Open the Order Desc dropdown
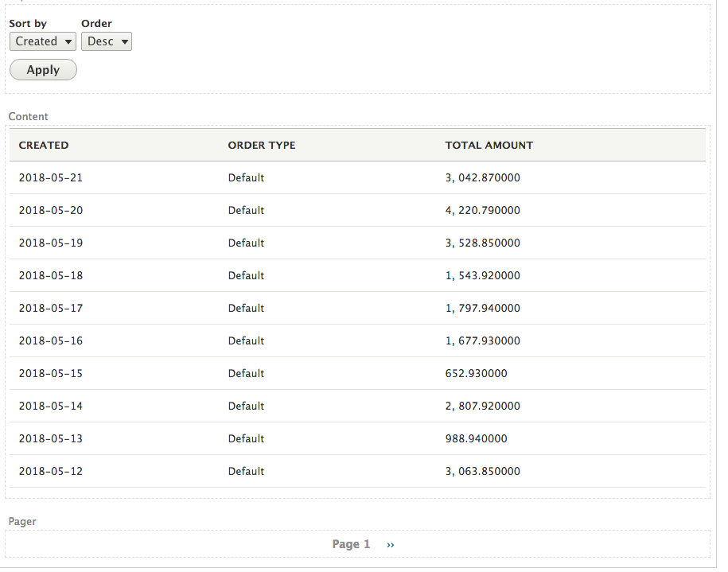 [x=107, y=42]
